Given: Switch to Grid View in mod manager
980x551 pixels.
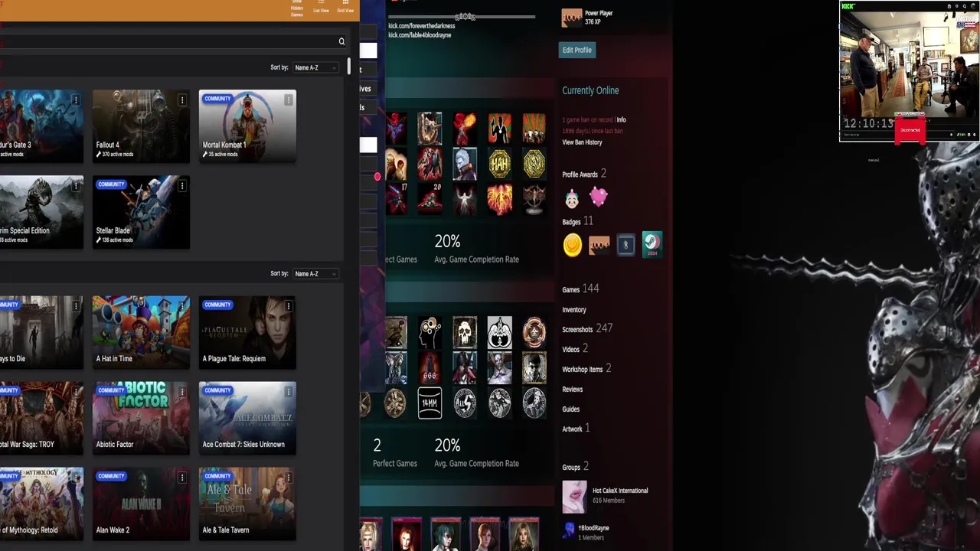Looking at the screenshot, I should pyautogui.click(x=345, y=8).
